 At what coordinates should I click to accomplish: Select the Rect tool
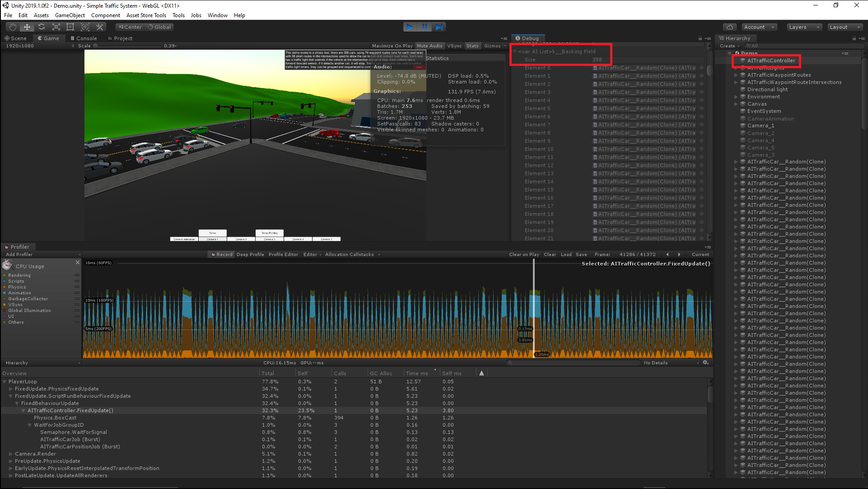click(70, 27)
